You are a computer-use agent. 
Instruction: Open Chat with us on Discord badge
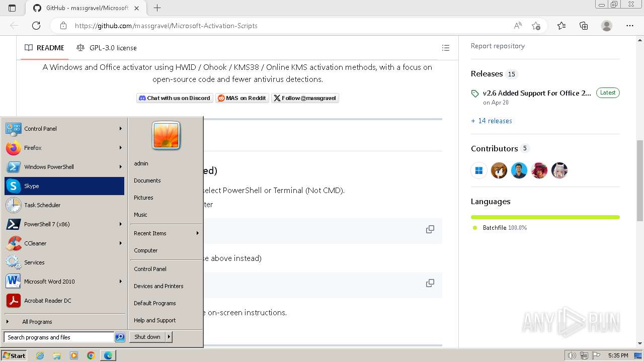(x=175, y=98)
